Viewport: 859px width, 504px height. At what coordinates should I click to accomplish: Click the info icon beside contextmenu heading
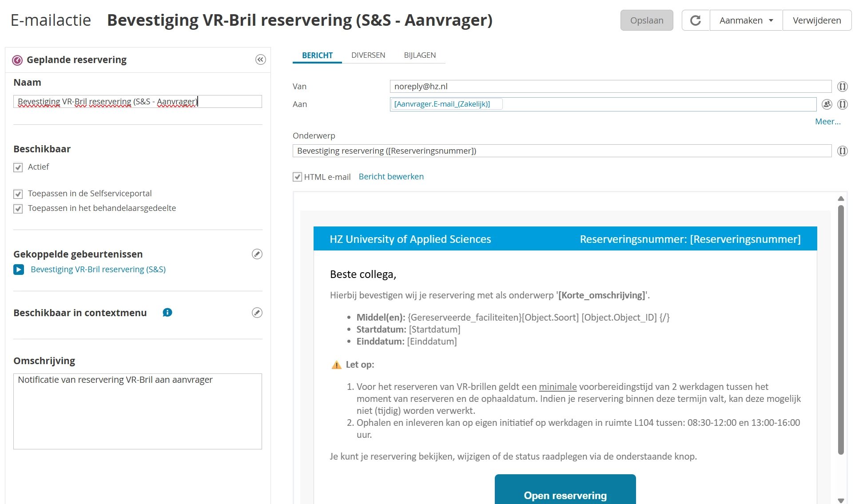click(167, 313)
